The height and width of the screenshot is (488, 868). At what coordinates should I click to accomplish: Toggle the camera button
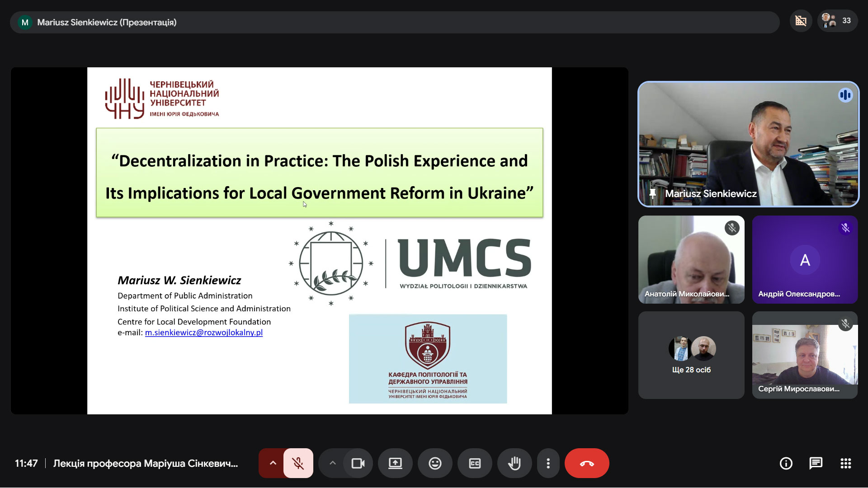click(x=358, y=463)
